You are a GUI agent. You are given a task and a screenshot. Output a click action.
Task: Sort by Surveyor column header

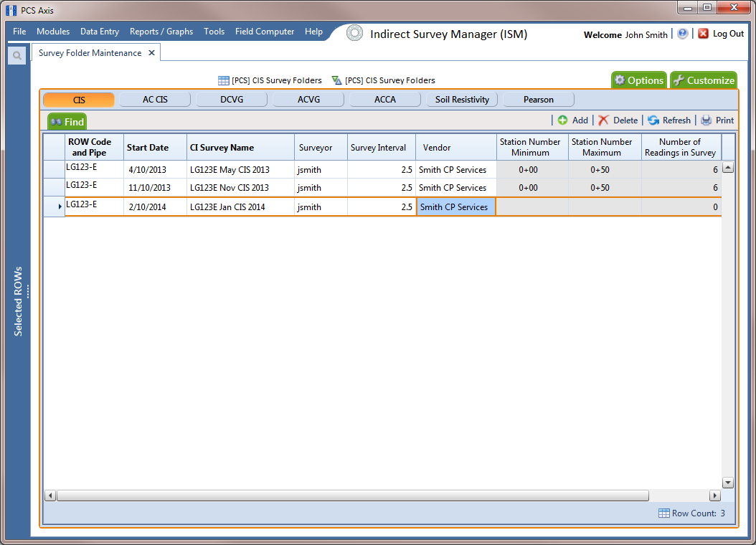click(321, 147)
